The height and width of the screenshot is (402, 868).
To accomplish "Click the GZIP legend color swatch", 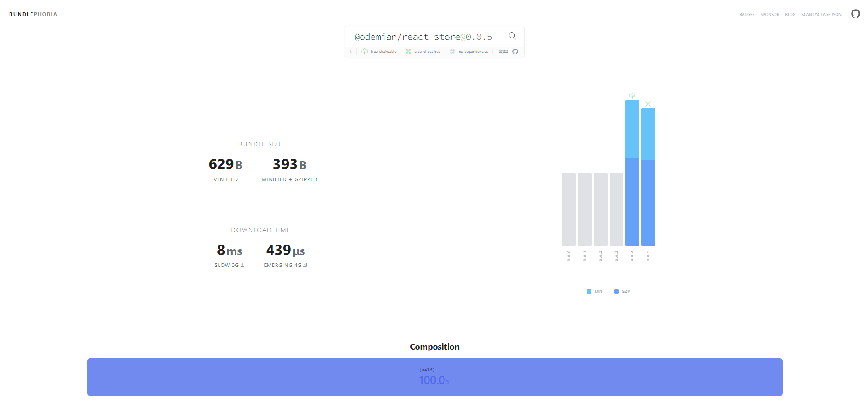I will (x=617, y=292).
